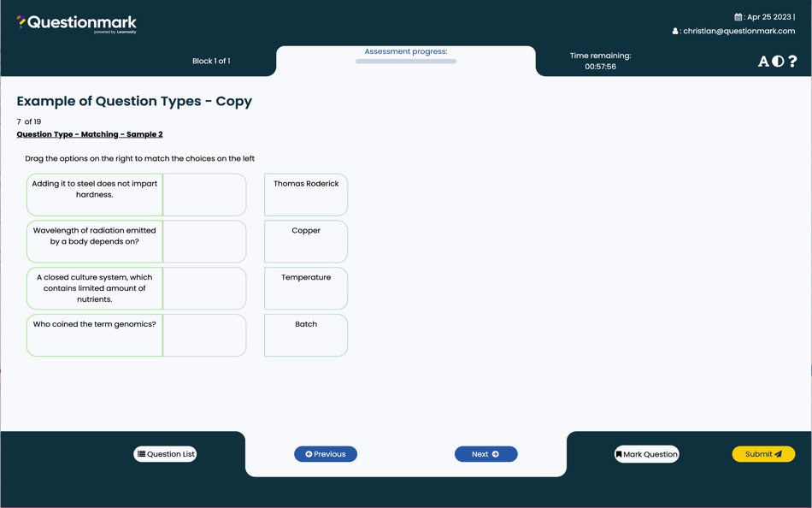
Task: Click the 'Apr 25 2023' date text
Action: tap(769, 17)
